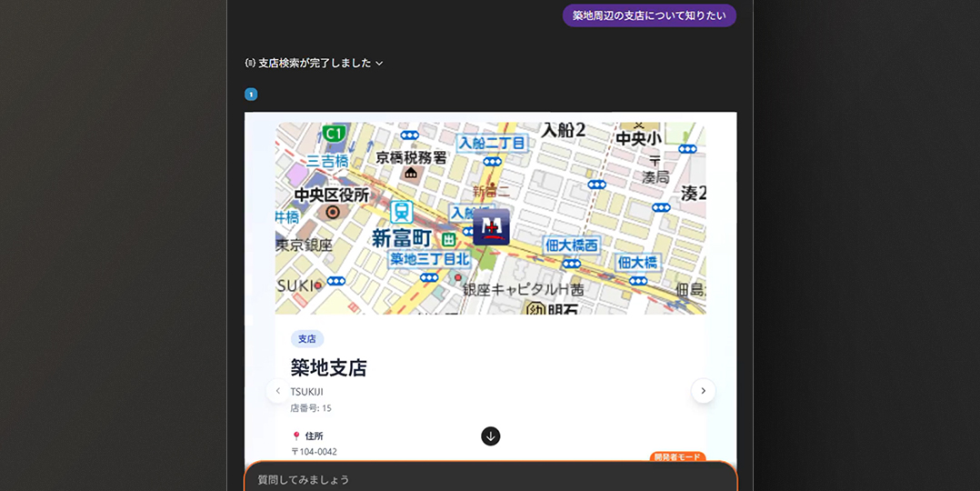
Task: Click the 三吉橋 label on map
Action: [x=327, y=161]
